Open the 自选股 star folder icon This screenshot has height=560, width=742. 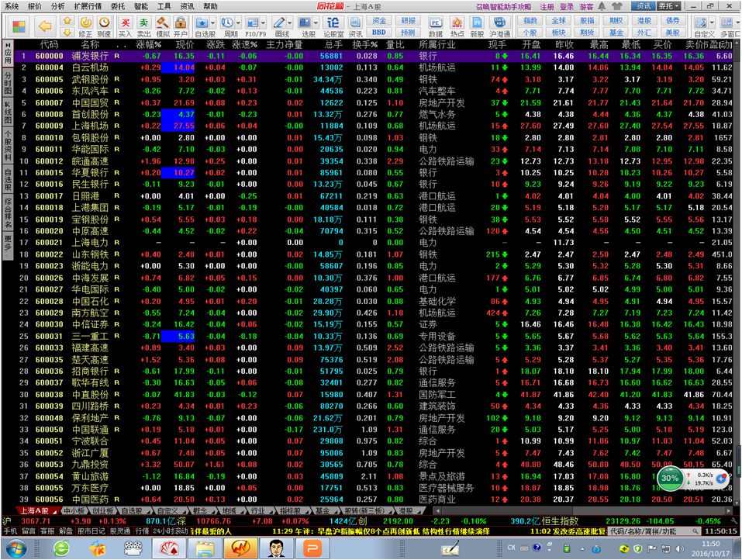point(202,22)
